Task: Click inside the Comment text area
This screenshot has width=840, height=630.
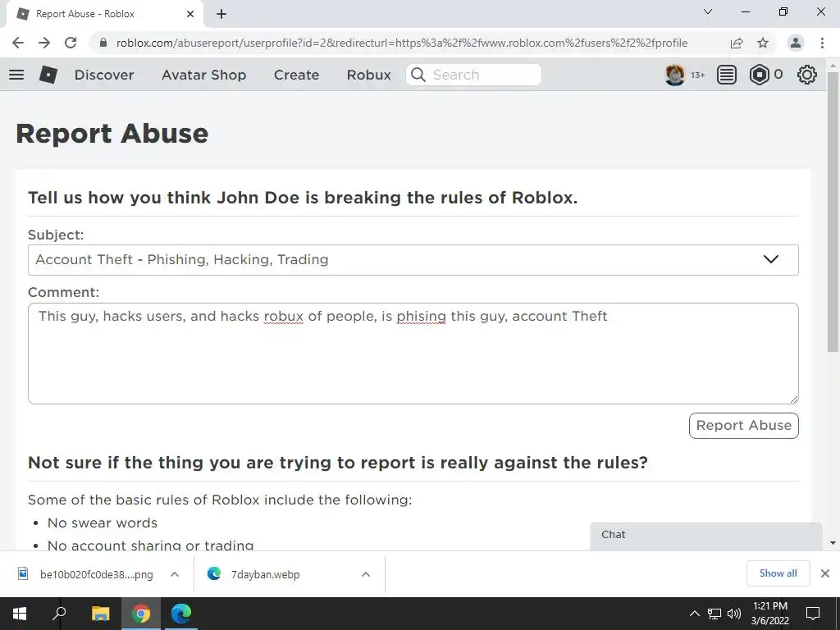Action: coord(413,354)
